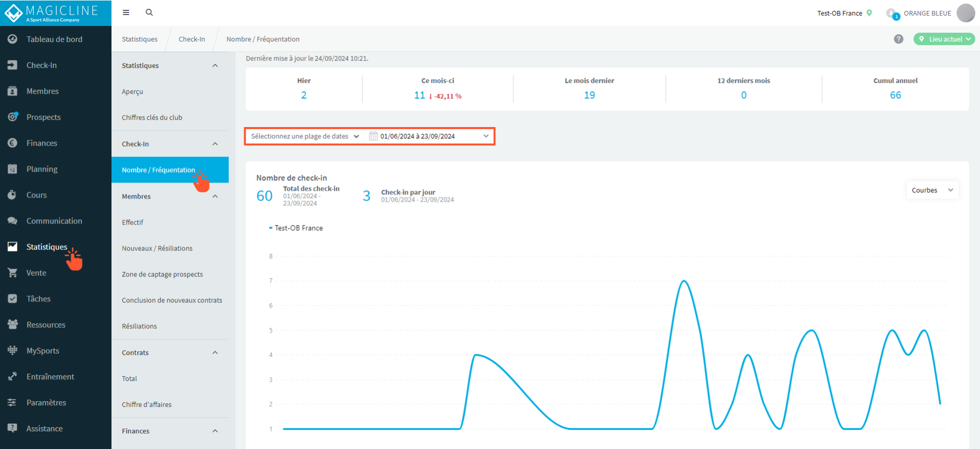Screen dimensions: 980x449
Task: Click the Assistance help bubble icon
Action: (x=12, y=428)
